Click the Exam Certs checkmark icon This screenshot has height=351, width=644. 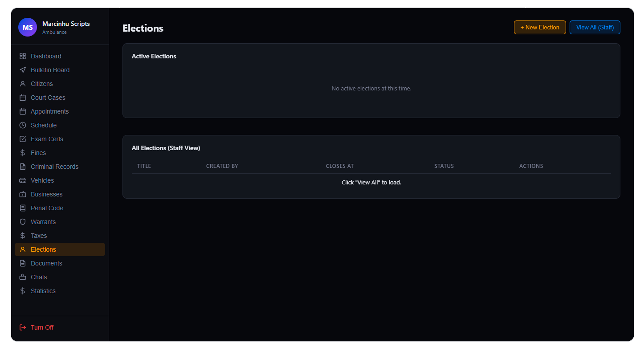coord(23,139)
